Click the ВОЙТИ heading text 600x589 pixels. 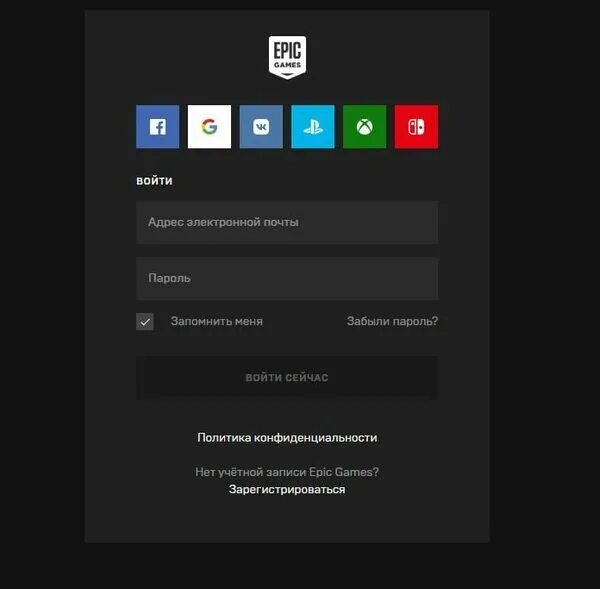(x=154, y=181)
